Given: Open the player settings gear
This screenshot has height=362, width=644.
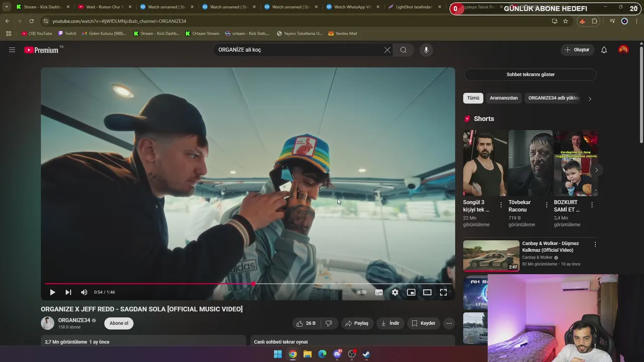Looking at the screenshot, I should pos(395,292).
